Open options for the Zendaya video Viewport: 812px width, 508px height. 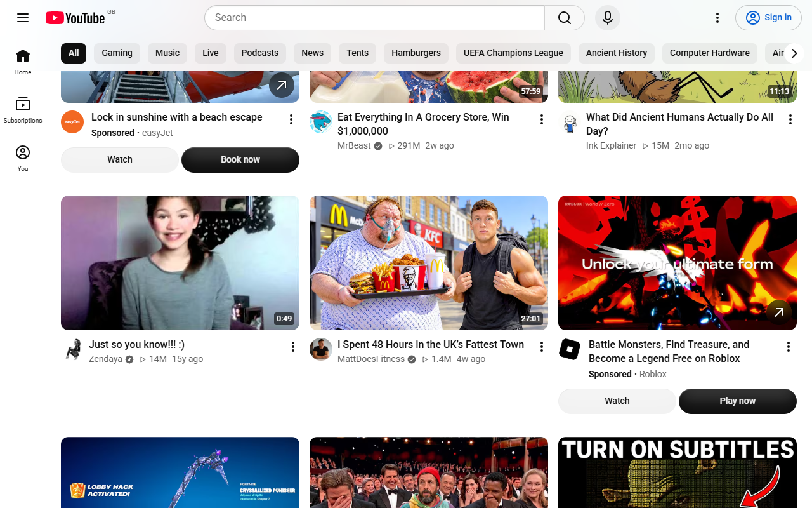click(x=293, y=347)
